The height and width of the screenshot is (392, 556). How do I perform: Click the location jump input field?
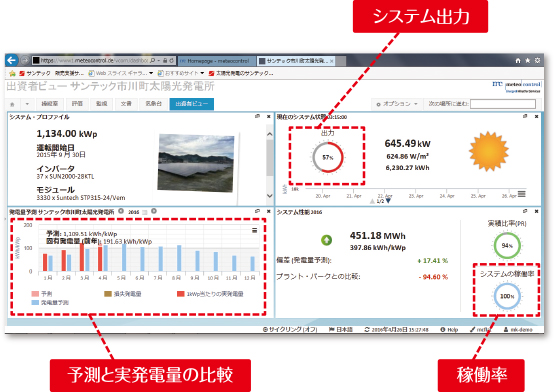point(502,104)
